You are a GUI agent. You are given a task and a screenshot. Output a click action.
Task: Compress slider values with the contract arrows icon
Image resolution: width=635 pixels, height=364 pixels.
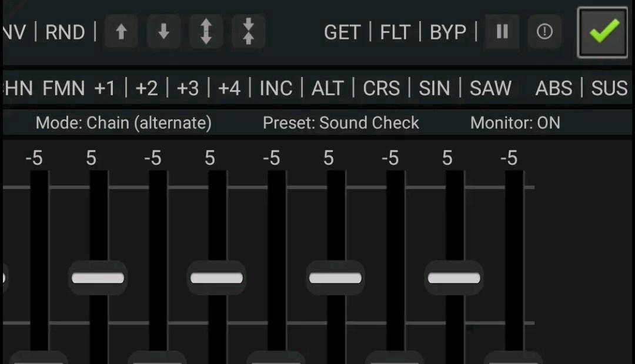[248, 32]
